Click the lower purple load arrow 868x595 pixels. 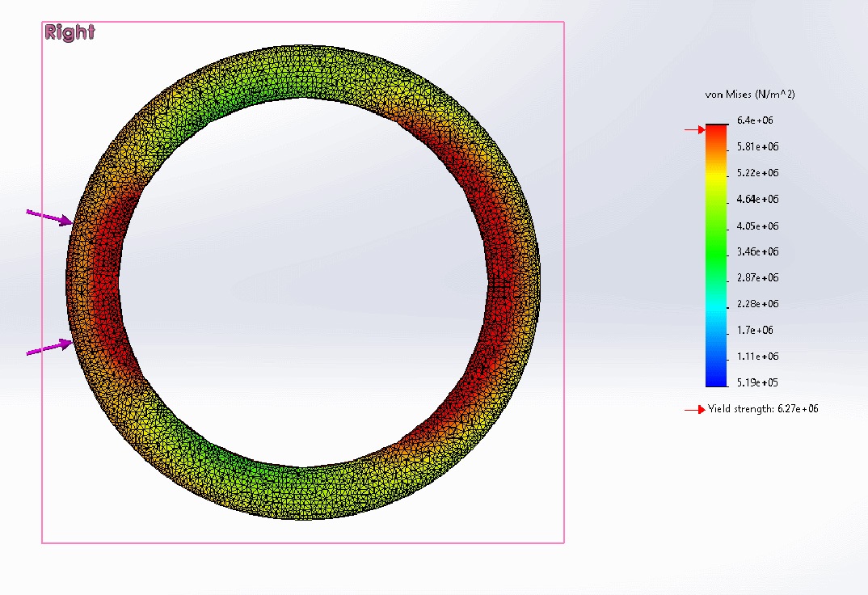coord(50,348)
